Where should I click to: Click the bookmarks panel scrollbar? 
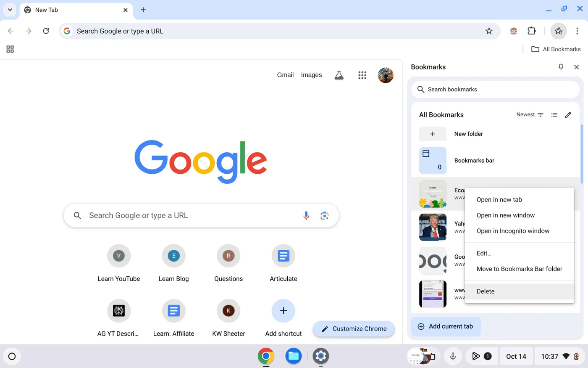(x=582, y=154)
